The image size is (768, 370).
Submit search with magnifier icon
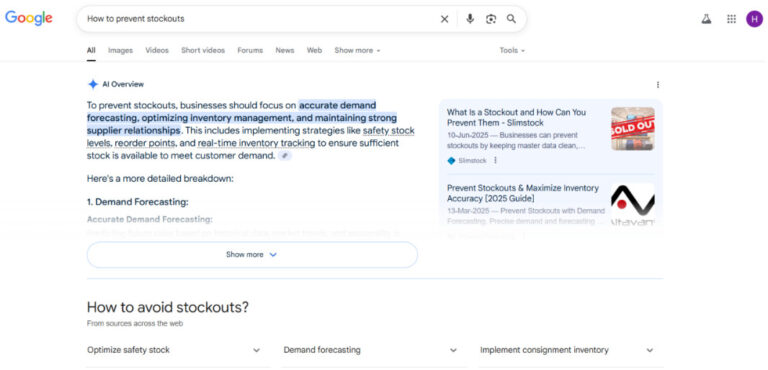511,19
